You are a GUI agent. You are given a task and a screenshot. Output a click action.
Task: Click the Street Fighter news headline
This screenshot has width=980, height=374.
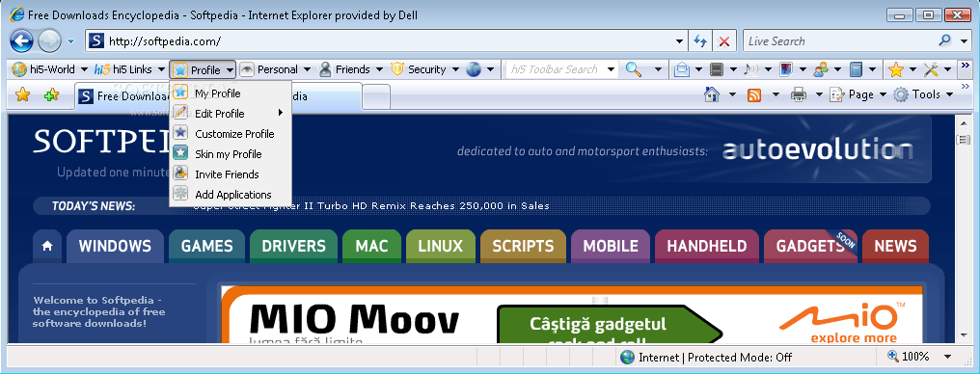pos(371,205)
